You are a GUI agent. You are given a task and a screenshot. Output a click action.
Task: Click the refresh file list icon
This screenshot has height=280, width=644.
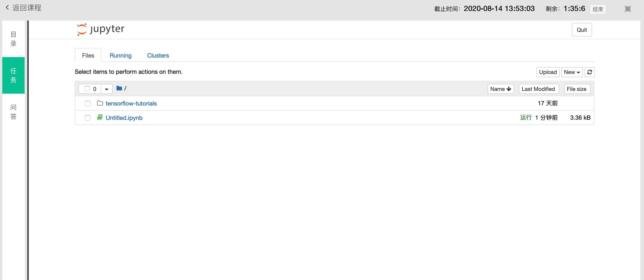tap(589, 72)
